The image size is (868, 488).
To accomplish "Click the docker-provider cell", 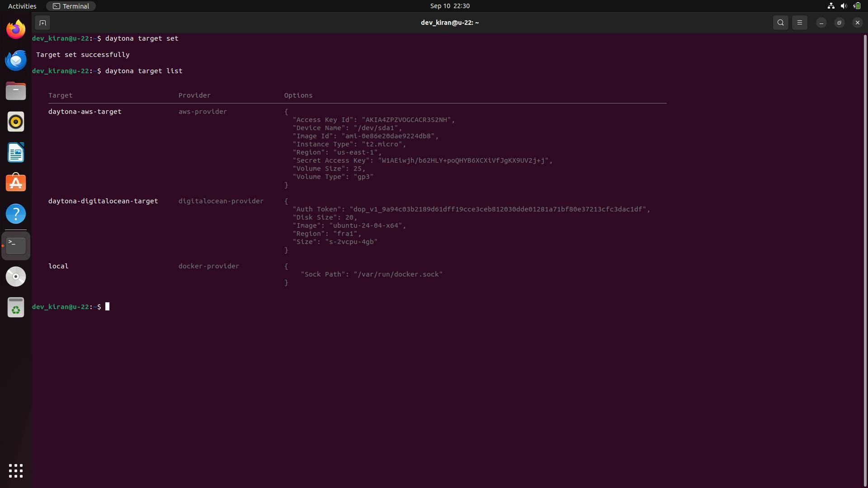I will point(208,266).
